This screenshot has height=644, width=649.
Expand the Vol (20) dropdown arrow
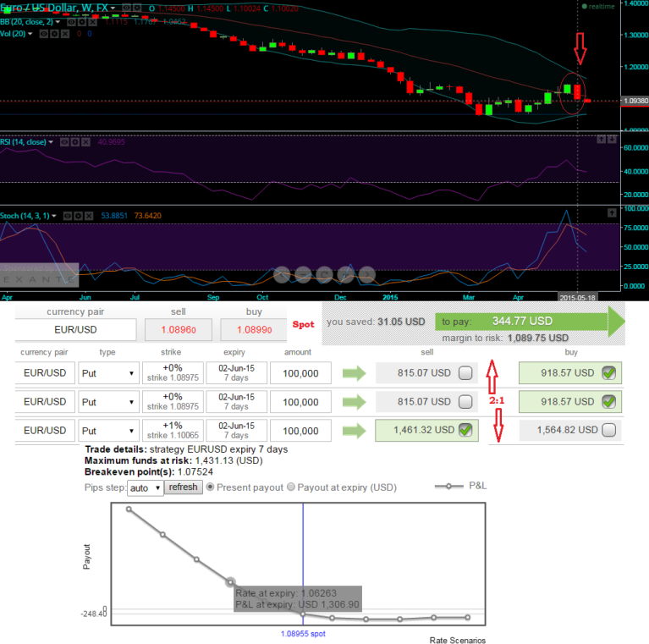point(30,34)
